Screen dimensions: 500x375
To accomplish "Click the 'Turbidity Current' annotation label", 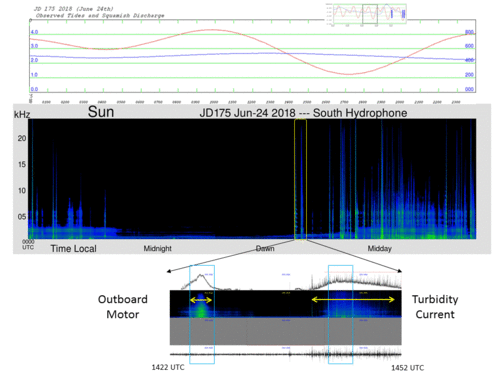I will pos(435,307).
